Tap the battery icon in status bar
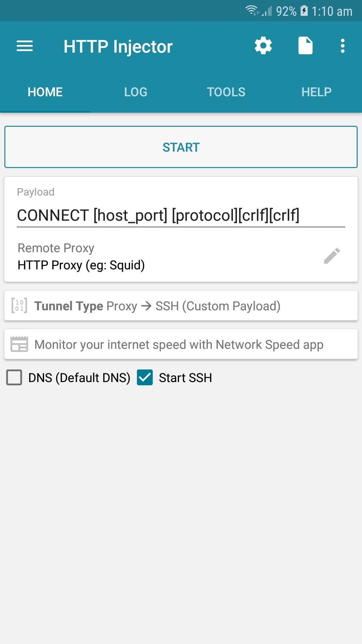 click(x=304, y=11)
